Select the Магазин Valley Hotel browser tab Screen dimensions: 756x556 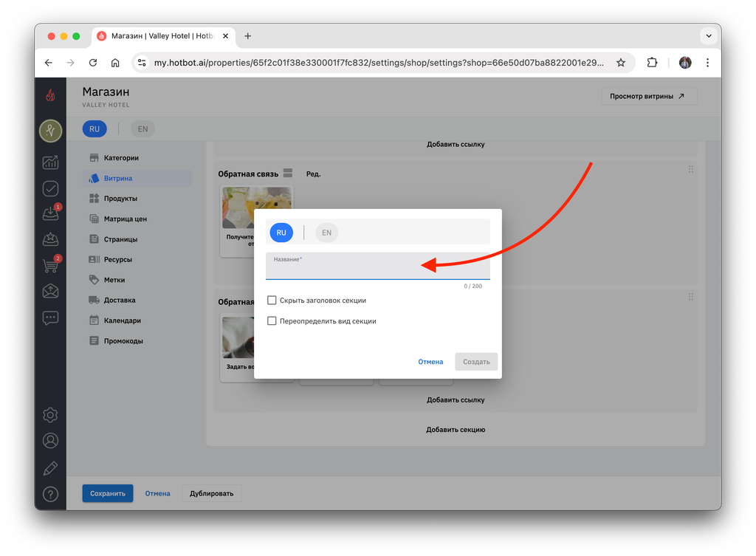click(162, 36)
